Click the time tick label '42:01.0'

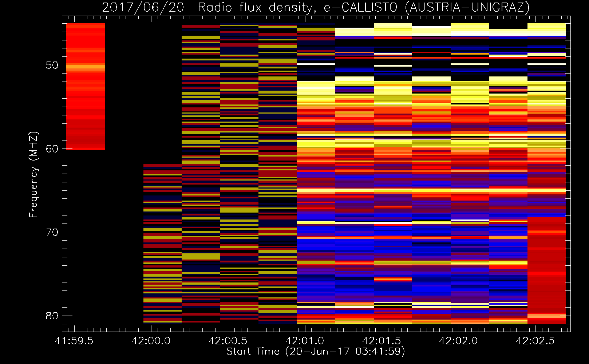[305, 341]
